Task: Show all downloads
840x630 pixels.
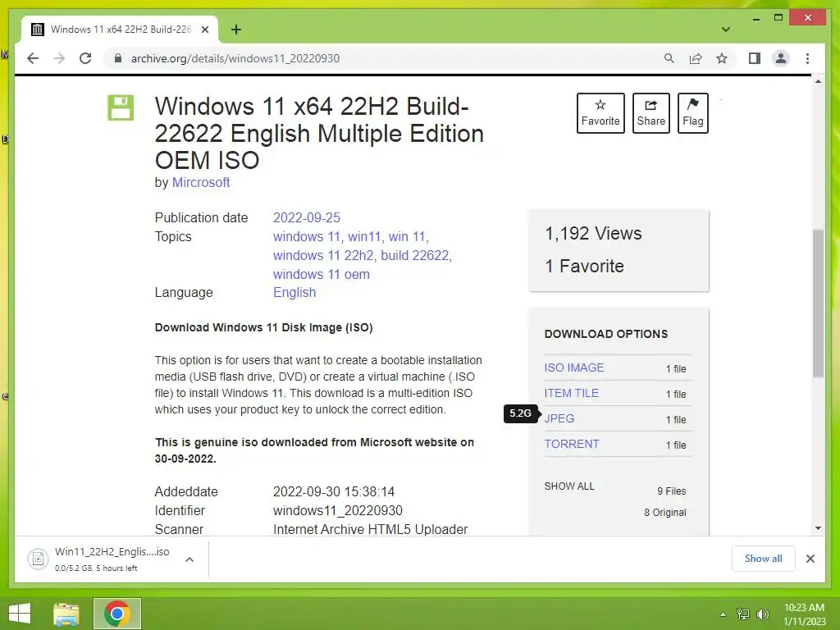Action: 764,559
